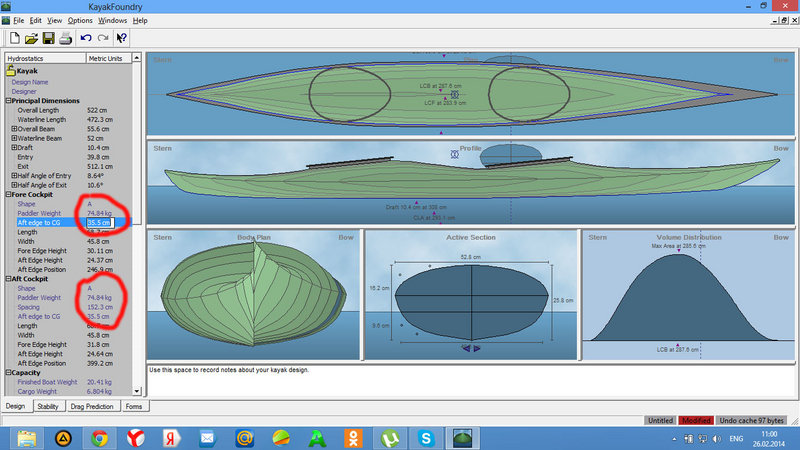The width and height of the screenshot is (800, 450).
Task: Select the fore cockpit outline in plan view
Action: tap(529, 94)
